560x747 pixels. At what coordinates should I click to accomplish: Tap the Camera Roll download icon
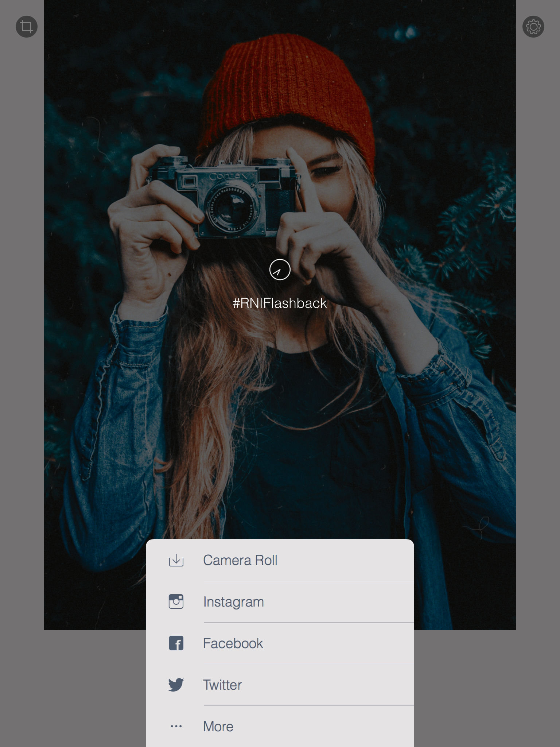click(x=176, y=560)
